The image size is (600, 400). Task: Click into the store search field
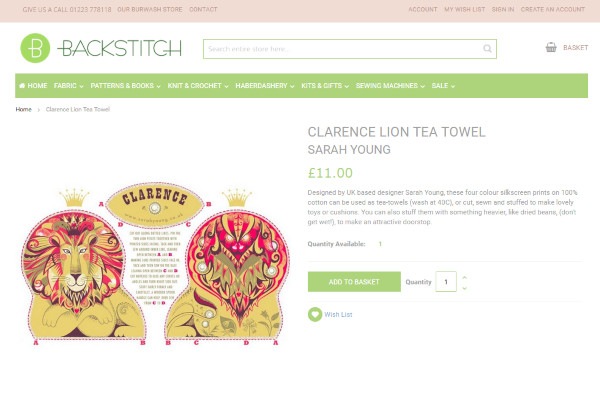coord(344,49)
